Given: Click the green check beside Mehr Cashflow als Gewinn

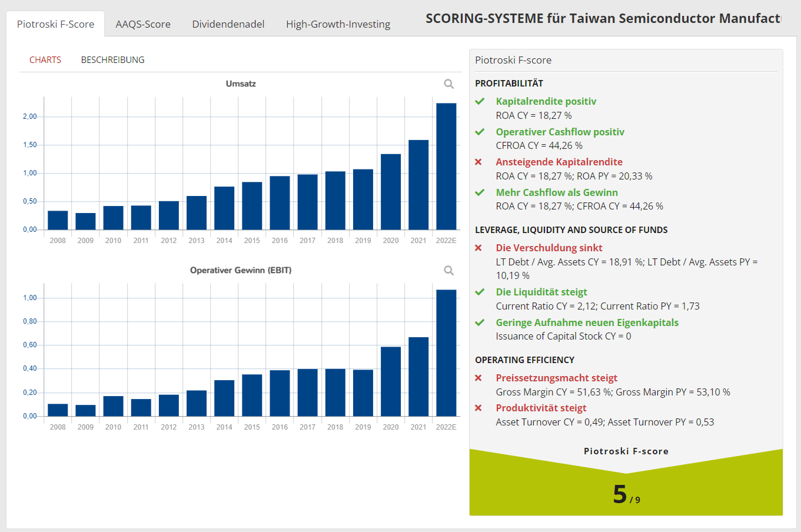Looking at the screenshot, I should pos(480,192).
